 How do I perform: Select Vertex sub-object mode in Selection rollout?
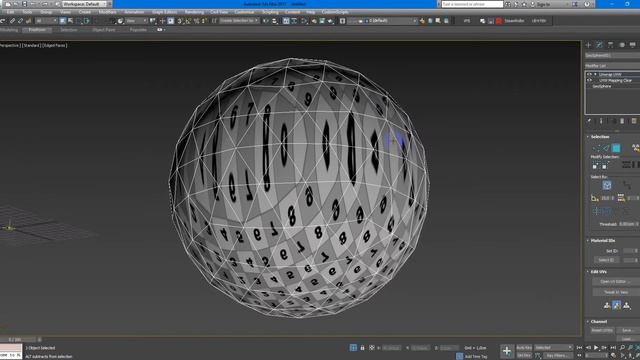[x=596, y=147]
